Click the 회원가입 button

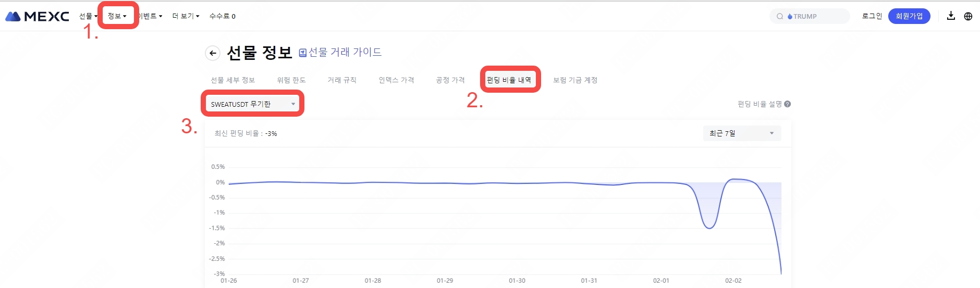pos(909,16)
